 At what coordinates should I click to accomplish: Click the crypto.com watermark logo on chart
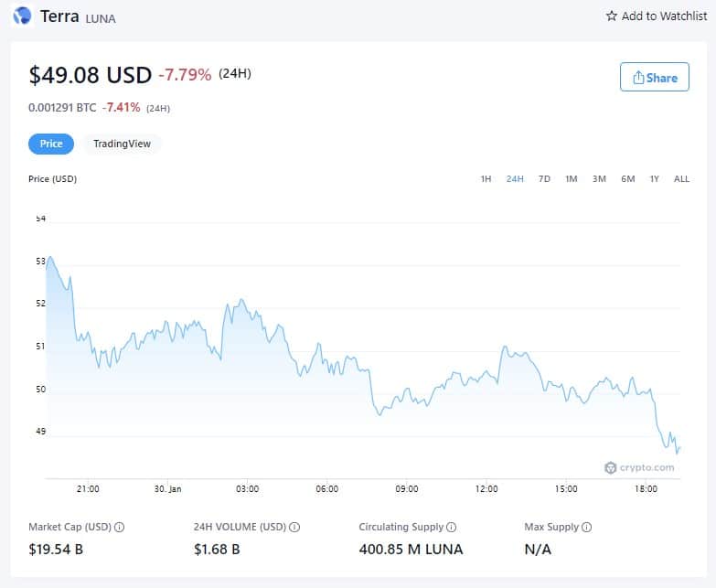point(639,467)
